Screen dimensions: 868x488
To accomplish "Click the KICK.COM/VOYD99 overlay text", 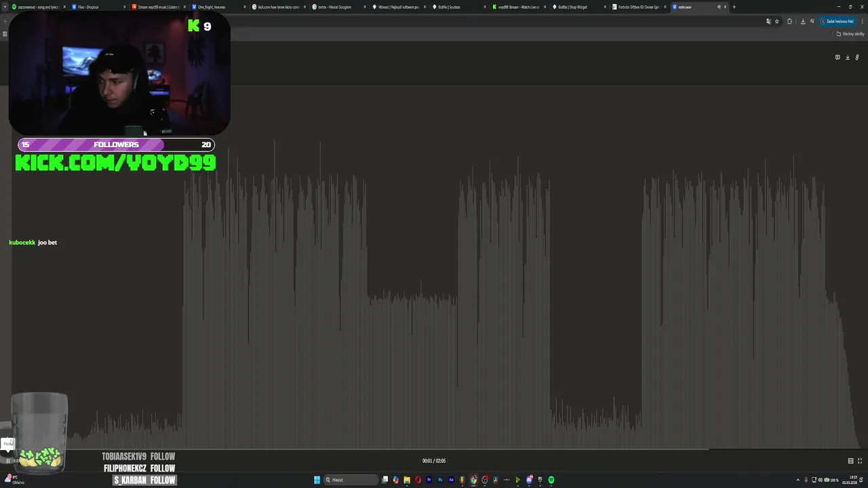I will (x=115, y=163).
